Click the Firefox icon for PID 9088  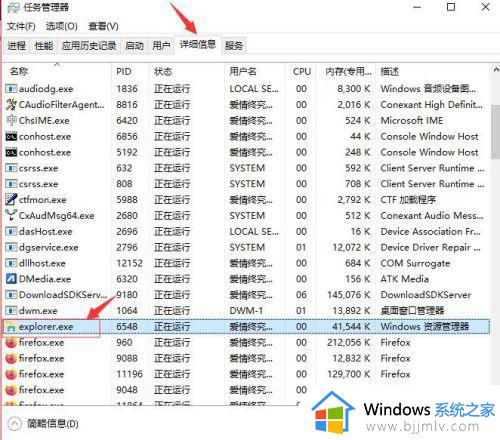pyautogui.click(x=11, y=358)
